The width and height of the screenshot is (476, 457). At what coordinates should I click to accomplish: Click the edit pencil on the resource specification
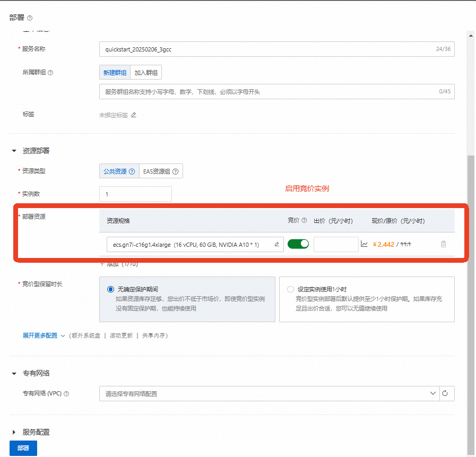(x=276, y=244)
